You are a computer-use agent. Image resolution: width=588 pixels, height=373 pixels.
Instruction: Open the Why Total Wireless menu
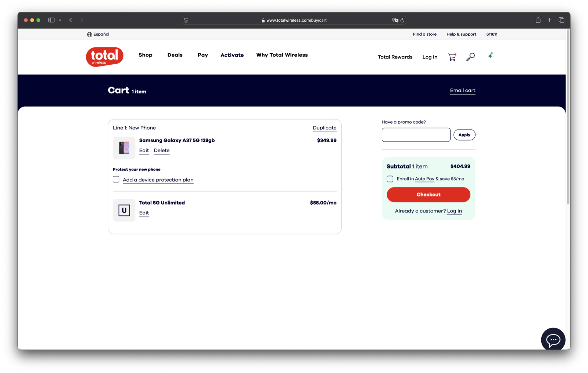tap(282, 55)
